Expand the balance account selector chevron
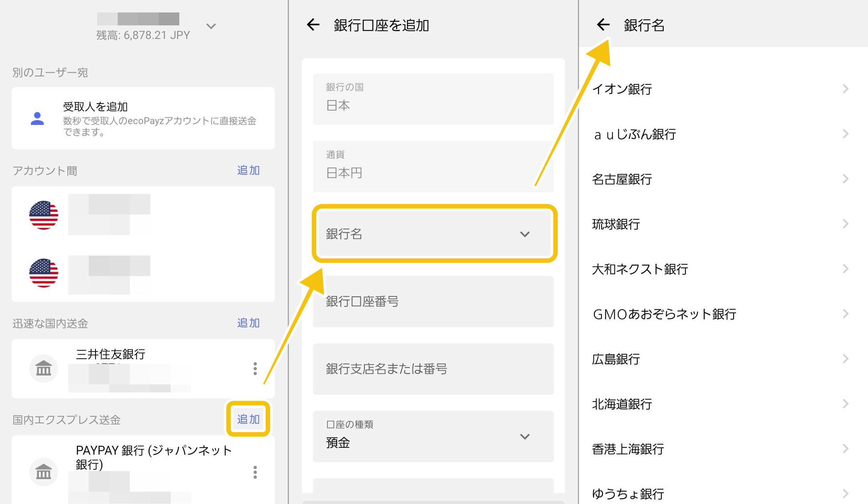The width and height of the screenshot is (868, 504). click(x=211, y=27)
